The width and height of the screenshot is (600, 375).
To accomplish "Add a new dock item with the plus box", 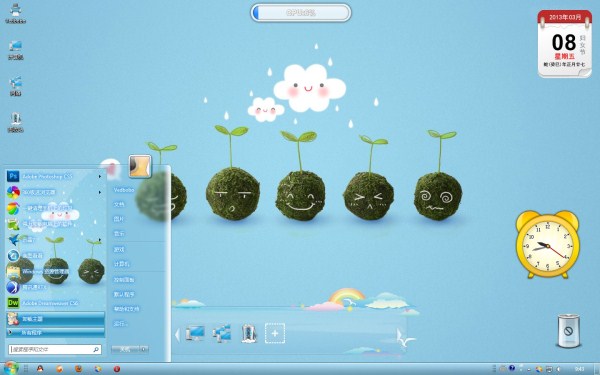I will (275, 333).
